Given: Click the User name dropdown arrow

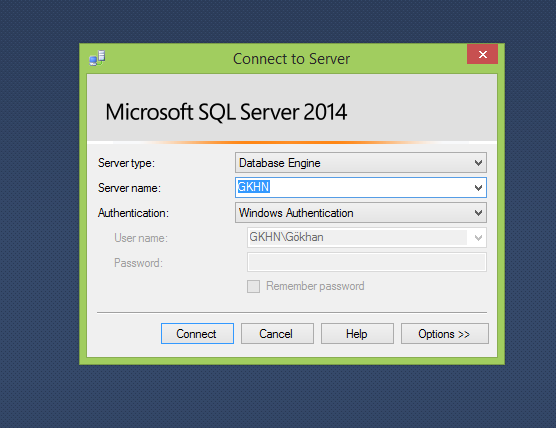Looking at the screenshot, I should pos(478,238).
